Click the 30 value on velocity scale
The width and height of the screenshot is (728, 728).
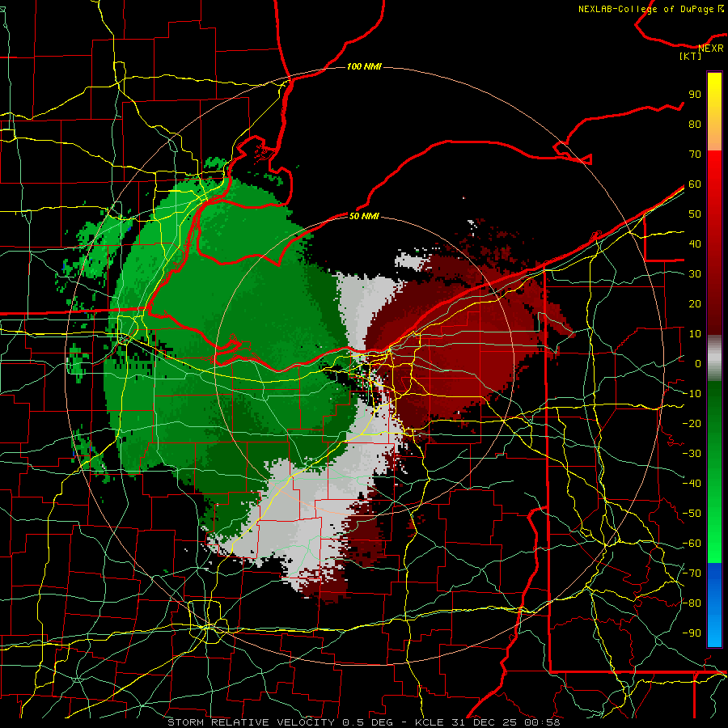point(695,274)
